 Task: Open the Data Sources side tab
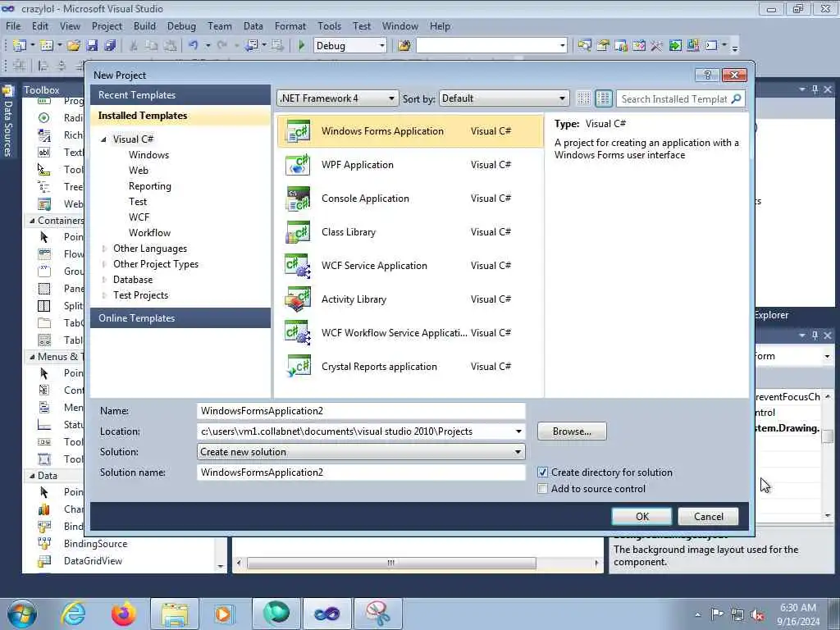tap(7, 121)
